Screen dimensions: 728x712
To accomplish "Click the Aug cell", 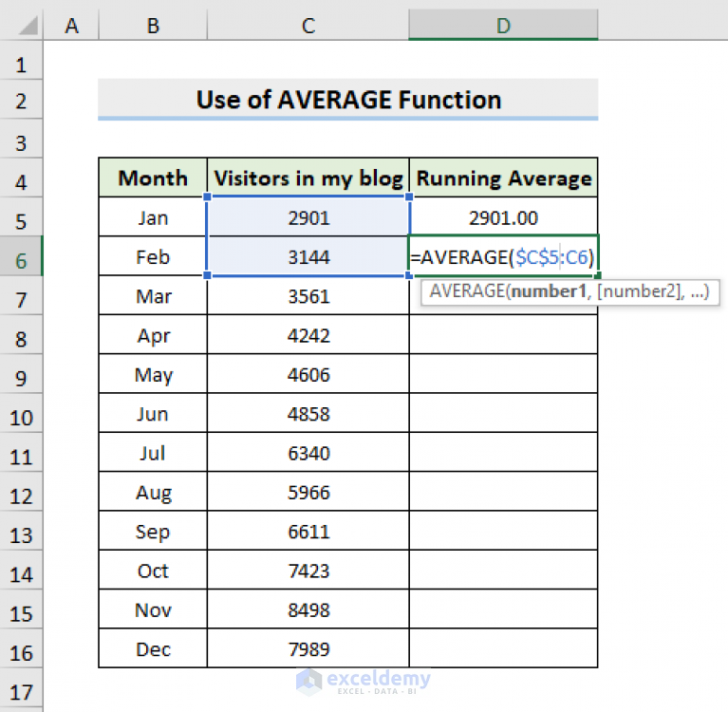I will [x=153, y=492].
